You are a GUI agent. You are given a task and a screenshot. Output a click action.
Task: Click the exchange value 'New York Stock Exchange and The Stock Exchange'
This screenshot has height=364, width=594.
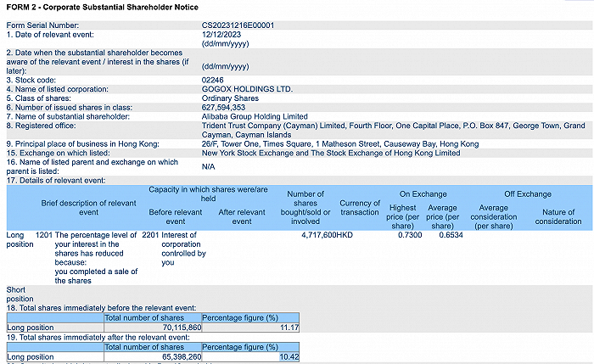[331, 153]
